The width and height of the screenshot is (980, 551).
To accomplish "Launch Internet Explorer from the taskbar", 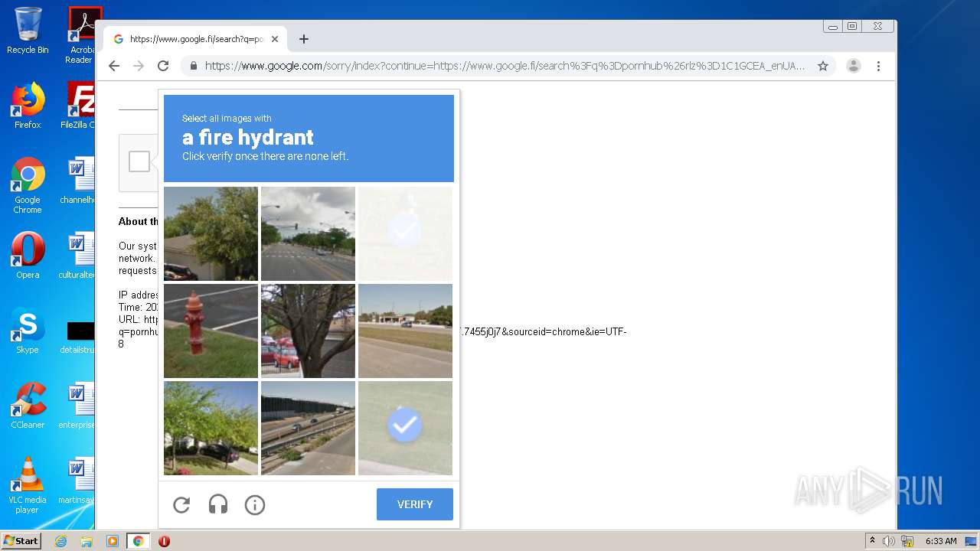I will coord(60,541).
